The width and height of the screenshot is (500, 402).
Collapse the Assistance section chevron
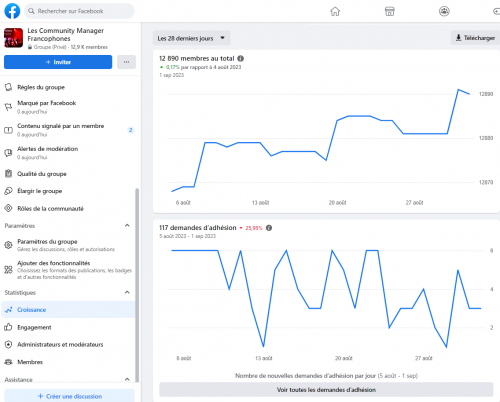coord(127,379)
